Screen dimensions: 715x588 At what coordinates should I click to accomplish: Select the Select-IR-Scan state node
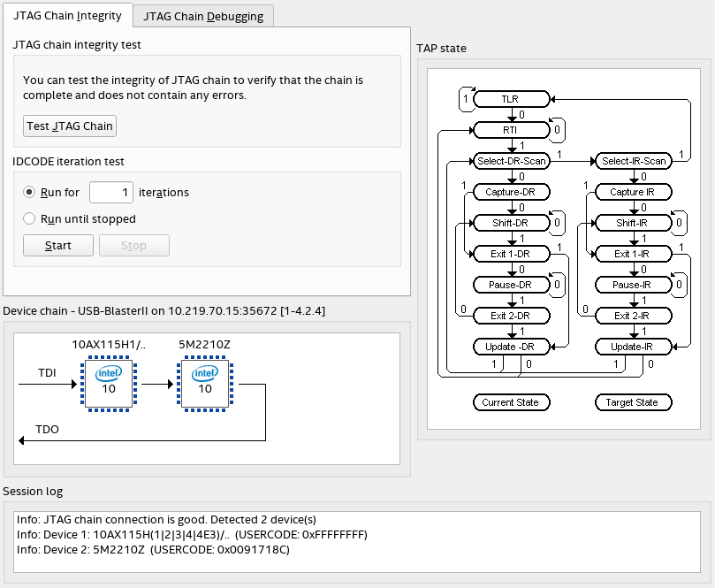633,161
